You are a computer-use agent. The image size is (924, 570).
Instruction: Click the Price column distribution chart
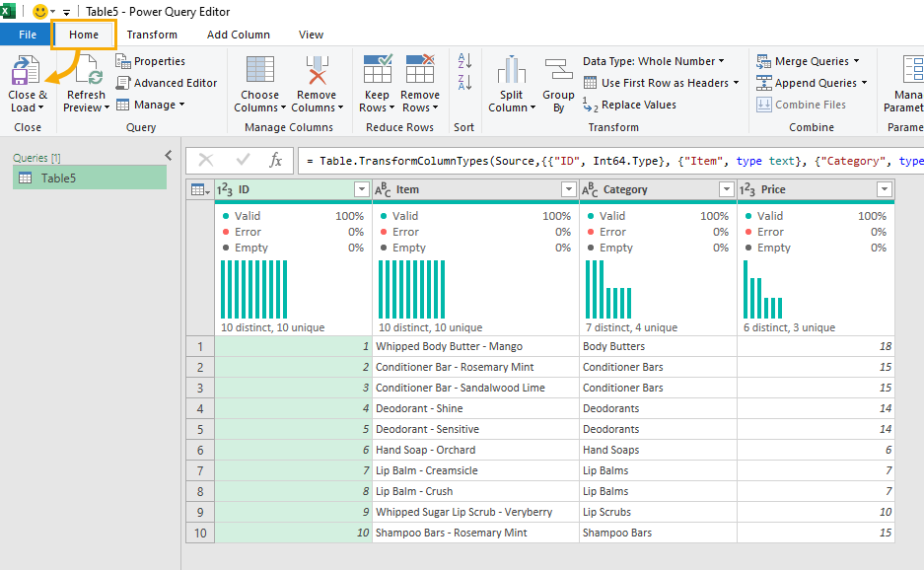point(763,289)
